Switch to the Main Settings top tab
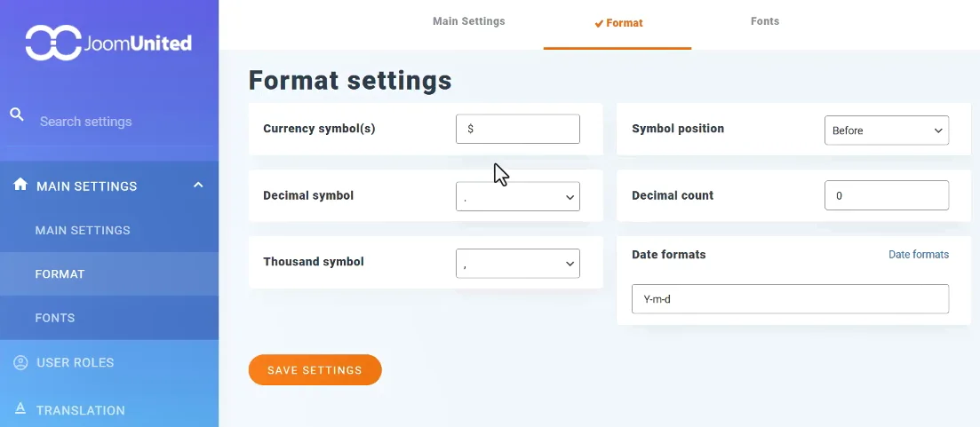 468,21
